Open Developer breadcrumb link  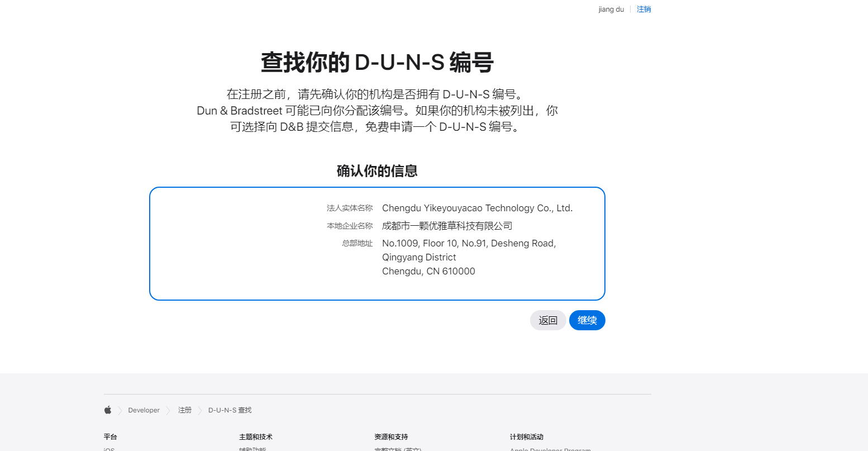pyautogui.click(x=144, y=410)
